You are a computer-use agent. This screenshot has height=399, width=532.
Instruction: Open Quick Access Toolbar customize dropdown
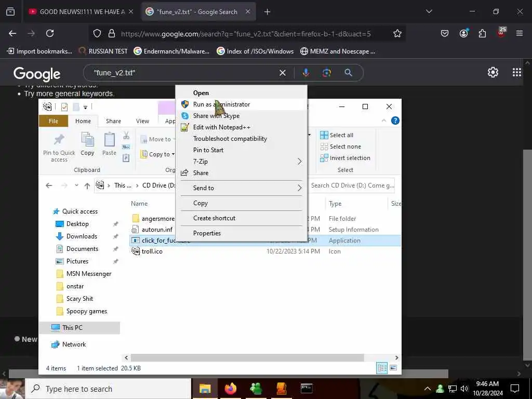[86, 107]
